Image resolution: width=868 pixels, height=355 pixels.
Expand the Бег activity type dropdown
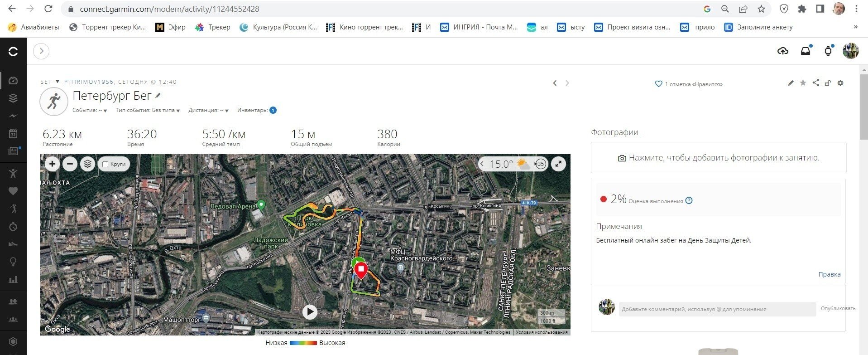pos(49,82)
